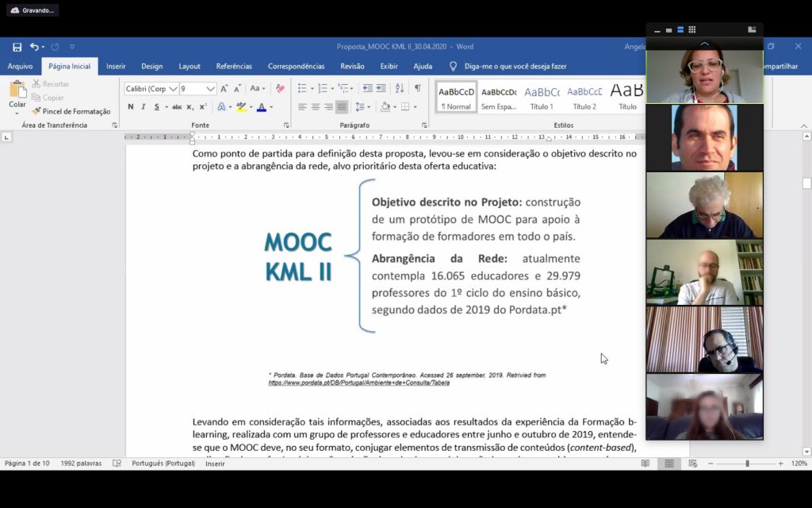Switch to the Design tab
812x508 pixels.
[151, 67]
